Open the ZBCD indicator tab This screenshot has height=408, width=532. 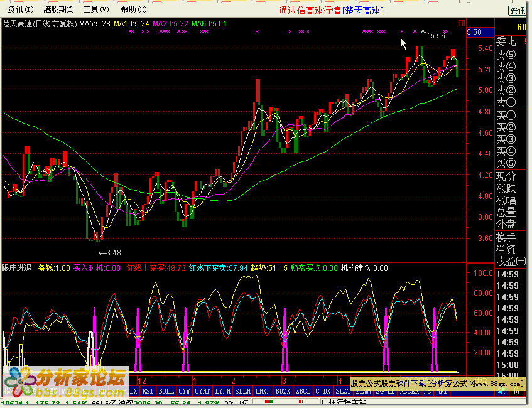click(303, 391)
